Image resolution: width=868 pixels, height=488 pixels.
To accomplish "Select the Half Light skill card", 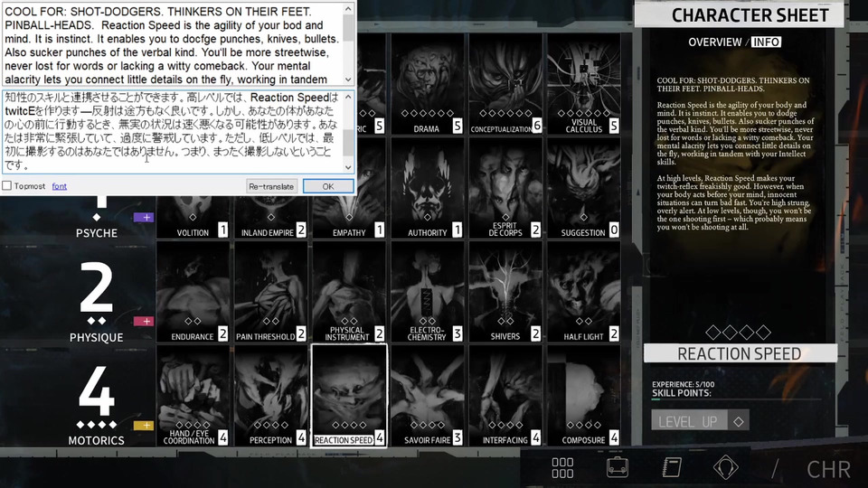I will (583, 292).
